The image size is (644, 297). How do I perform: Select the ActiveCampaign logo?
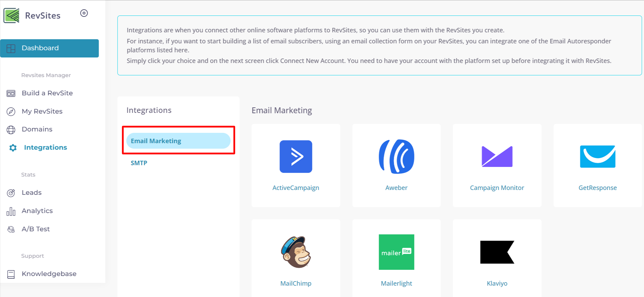(296, 157)
